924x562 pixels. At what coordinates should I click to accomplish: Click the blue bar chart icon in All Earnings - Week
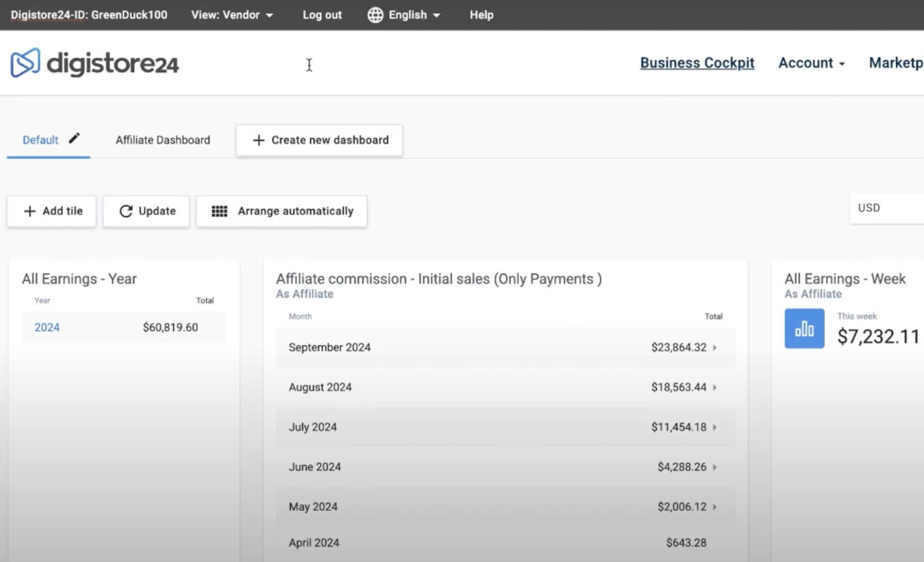804,329
